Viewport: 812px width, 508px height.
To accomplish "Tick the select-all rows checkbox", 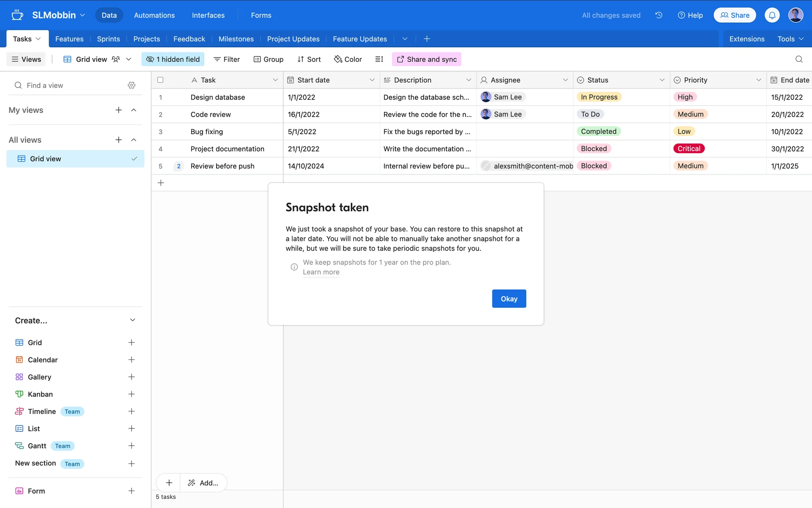I will click(160, 80).
